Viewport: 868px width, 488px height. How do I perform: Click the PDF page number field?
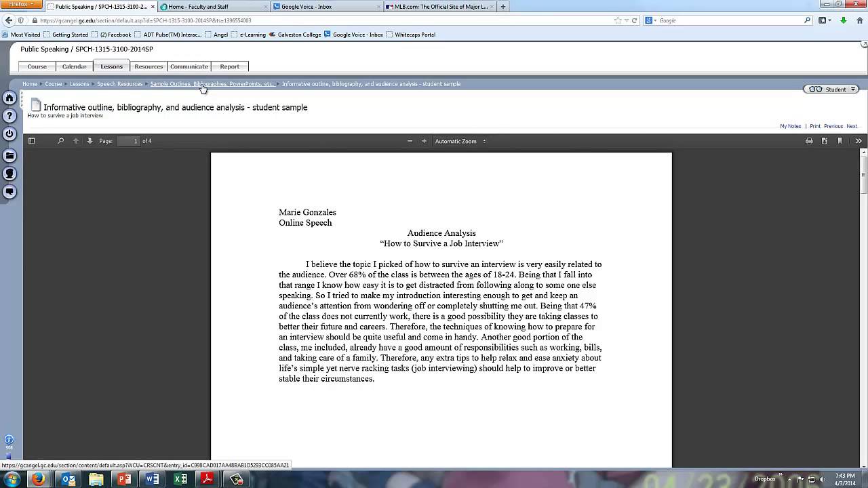128,141
